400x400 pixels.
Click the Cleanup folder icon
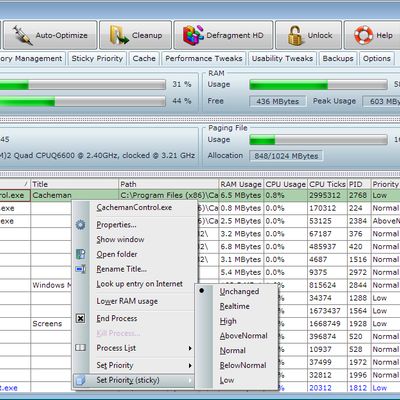coord(119,35)
